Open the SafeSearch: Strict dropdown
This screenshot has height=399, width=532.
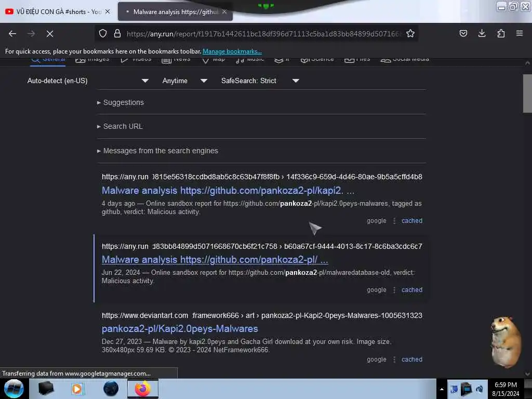260,81
